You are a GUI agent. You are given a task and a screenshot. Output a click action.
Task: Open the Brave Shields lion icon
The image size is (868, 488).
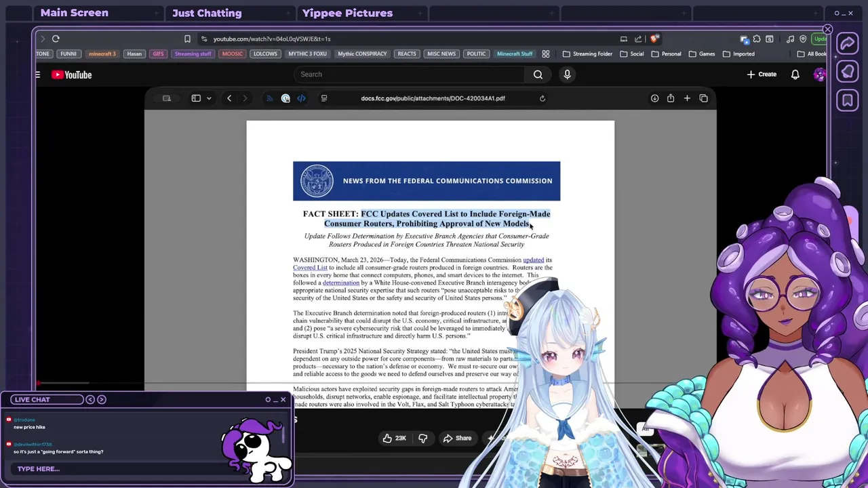pos(654,39)
